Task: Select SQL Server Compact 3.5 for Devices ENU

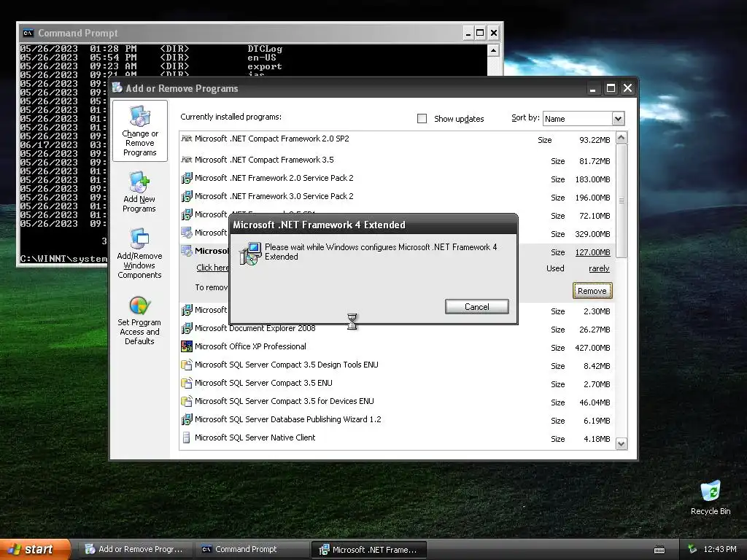Action: (x=398, y=402)
